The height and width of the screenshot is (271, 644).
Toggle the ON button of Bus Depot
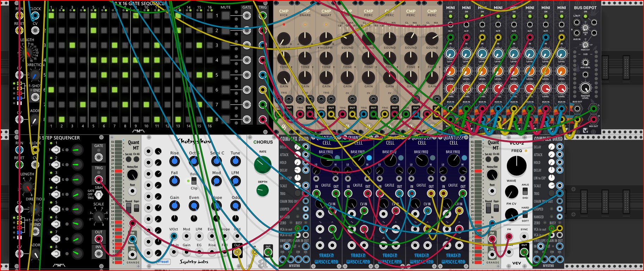(585, 16)
